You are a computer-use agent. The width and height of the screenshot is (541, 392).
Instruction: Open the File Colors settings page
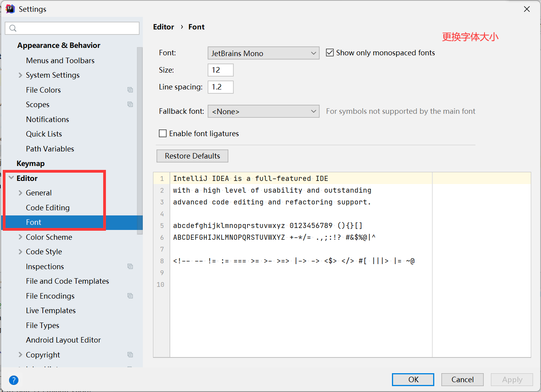click(44, 90)
